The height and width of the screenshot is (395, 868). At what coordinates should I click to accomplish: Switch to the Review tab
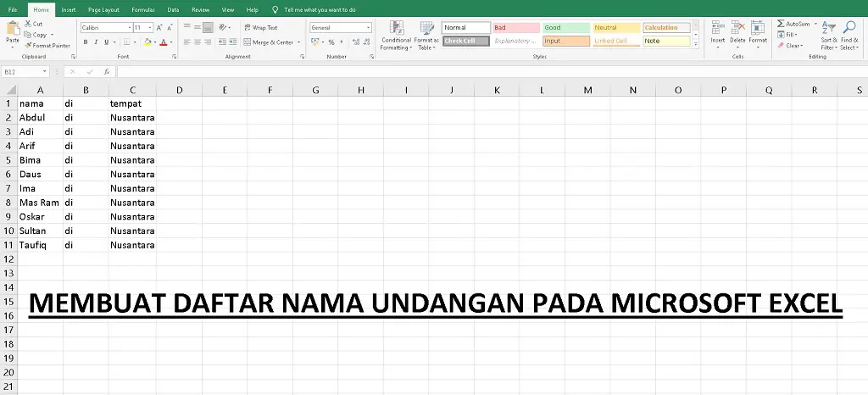[200, 10]
